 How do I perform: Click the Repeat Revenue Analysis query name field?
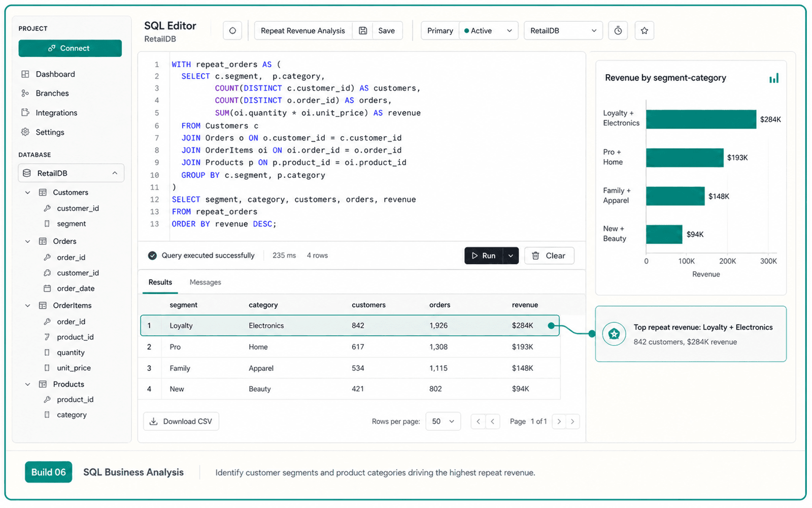coord(303,30)
